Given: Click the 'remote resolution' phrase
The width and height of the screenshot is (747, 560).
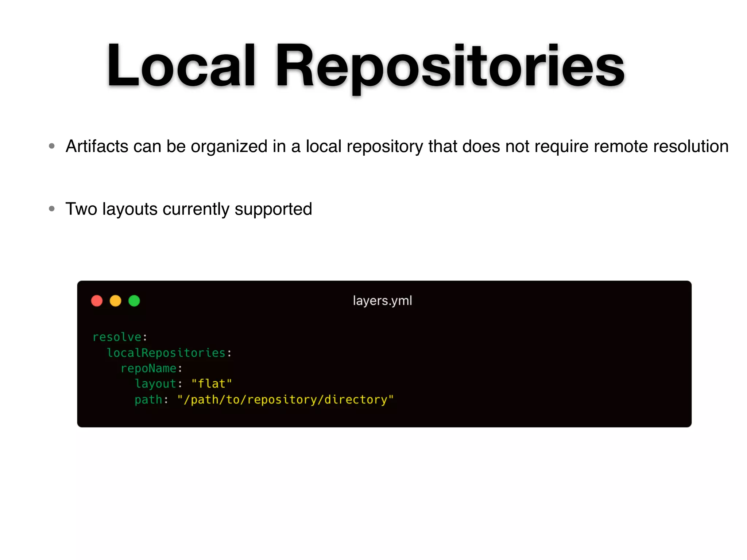Looking at the screenshot, I should 661,147.
